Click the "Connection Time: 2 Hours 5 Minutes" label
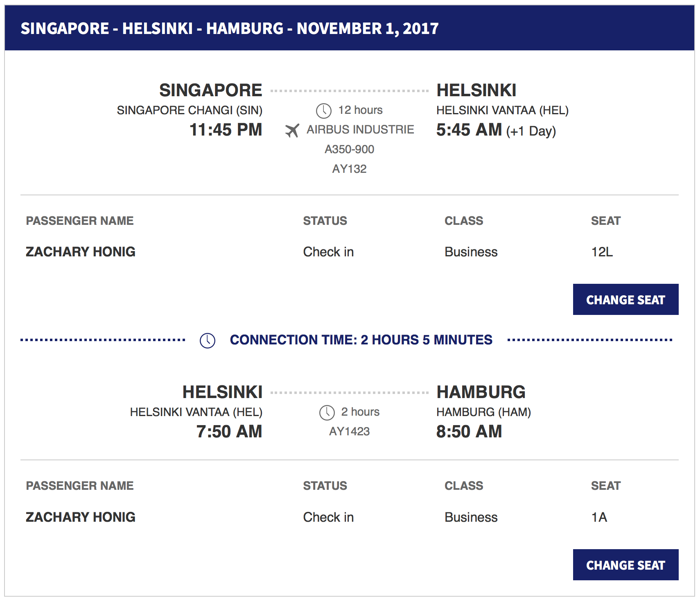This screenshot has height=602, width=700. 361,340
